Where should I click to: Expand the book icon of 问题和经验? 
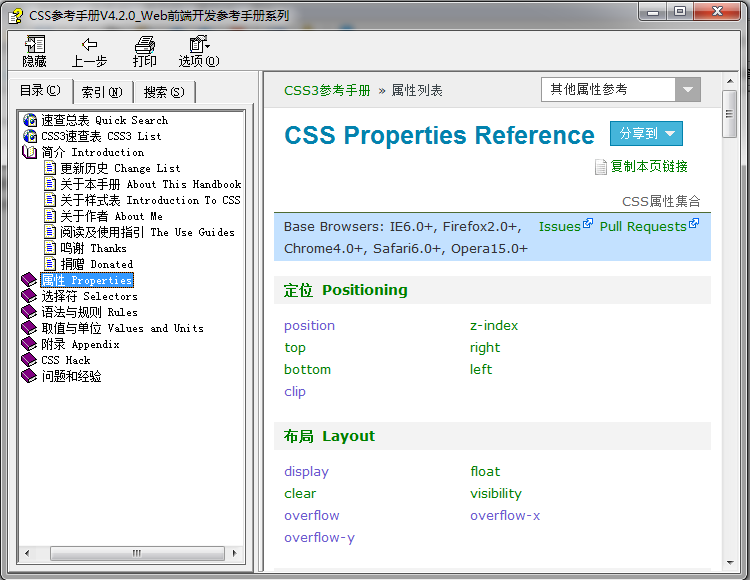click(x=29, y=376)
